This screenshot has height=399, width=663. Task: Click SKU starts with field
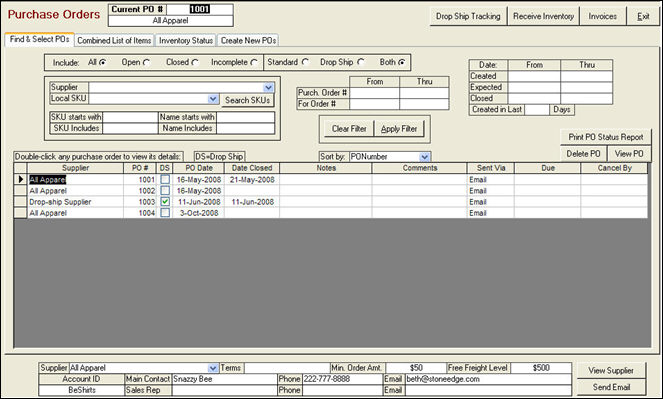[130, 117]
